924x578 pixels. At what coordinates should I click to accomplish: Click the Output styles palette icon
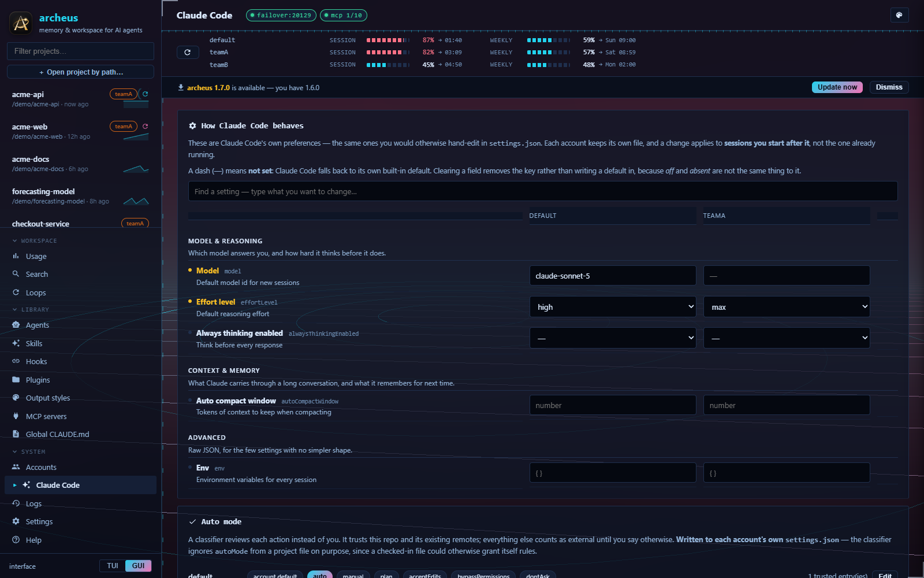click(16, 398)
